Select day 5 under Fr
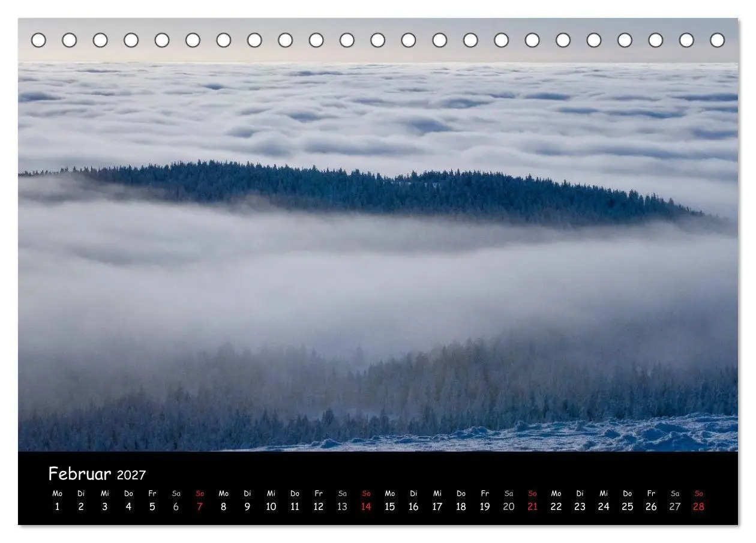The width and height of the screenshot is (756, 543). [152, 506]
